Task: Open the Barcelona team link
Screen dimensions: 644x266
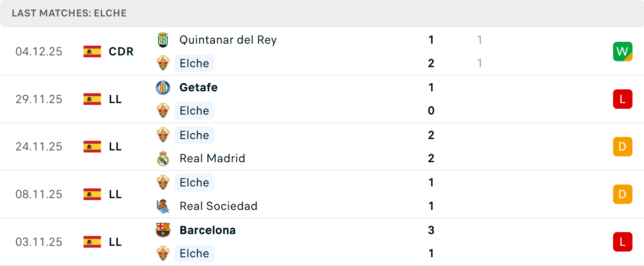Action: point(208,230)
